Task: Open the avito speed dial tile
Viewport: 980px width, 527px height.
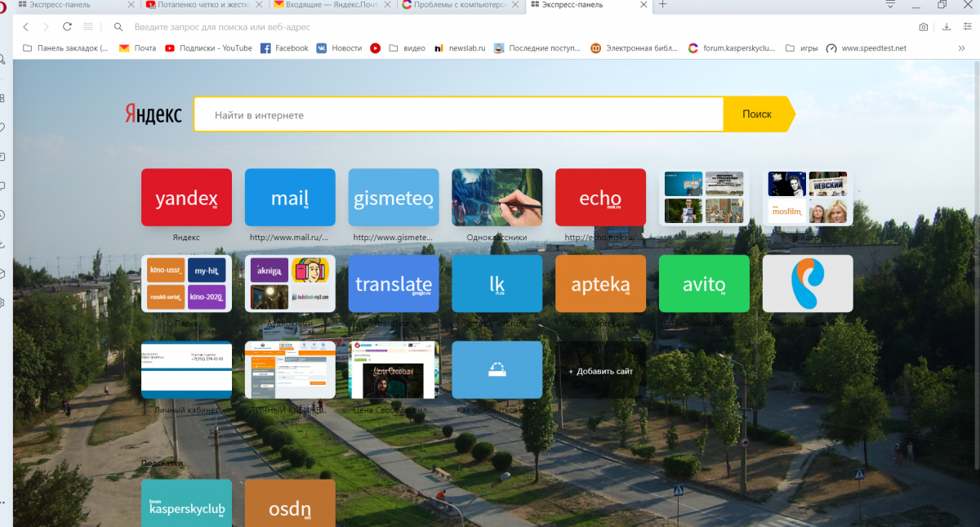Action: click(x=704, y=284)
